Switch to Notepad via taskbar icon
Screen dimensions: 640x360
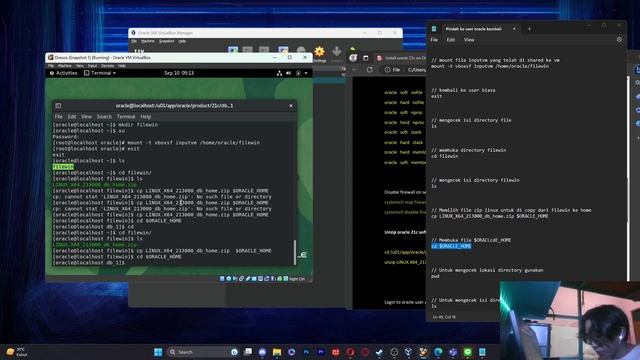pyautogui.click(x=482, y=352)
